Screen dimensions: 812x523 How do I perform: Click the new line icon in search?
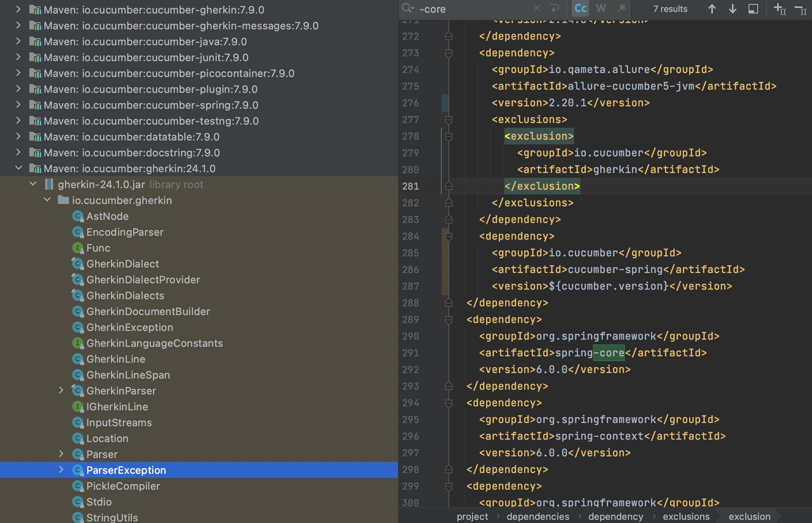point(554,8)
